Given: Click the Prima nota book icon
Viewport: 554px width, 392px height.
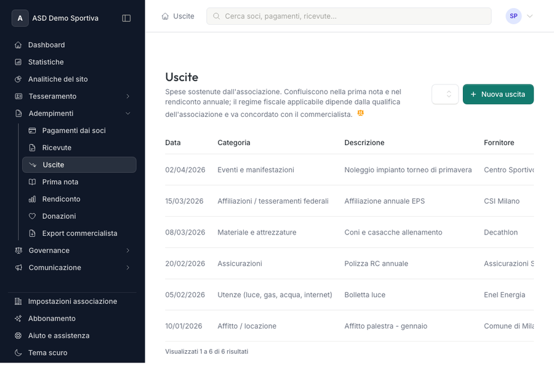Looking at the screenshot, I should tap(32, 182).
